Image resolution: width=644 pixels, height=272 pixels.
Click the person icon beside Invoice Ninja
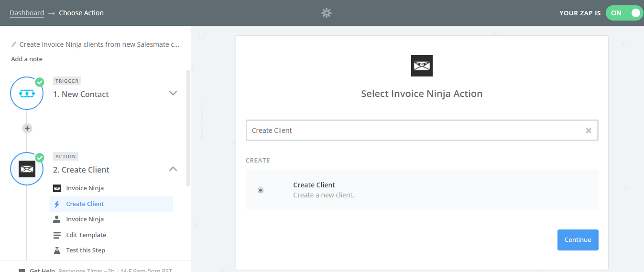click(57, 219)
